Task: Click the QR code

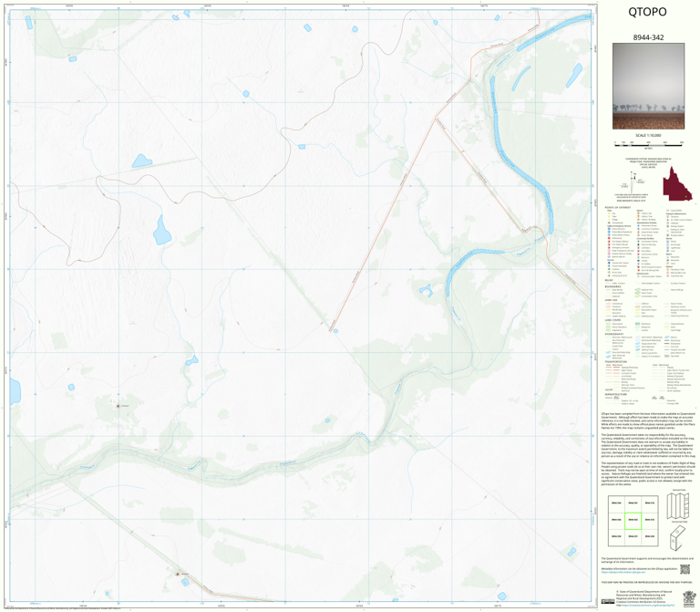Action: (685, 569)
